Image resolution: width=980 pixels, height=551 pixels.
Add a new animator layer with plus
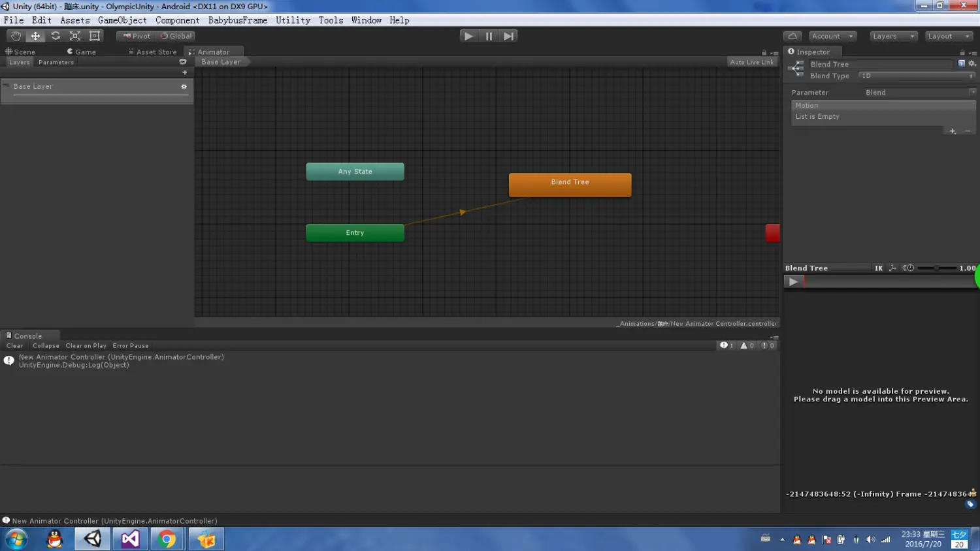(x=184, y=72)
